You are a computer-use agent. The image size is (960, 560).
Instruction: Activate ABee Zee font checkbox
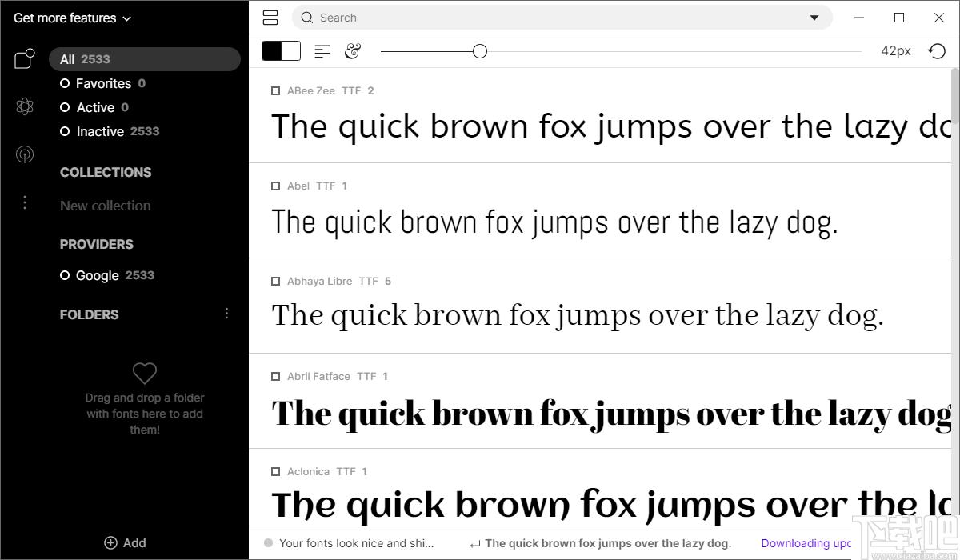click(x=275, y=91)
